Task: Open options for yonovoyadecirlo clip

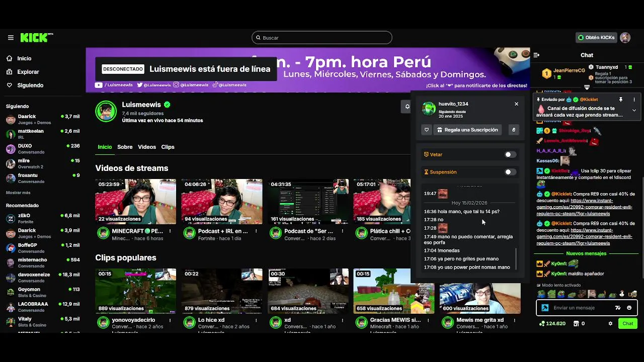Action: pyautogui.click(x=170, y=320)
